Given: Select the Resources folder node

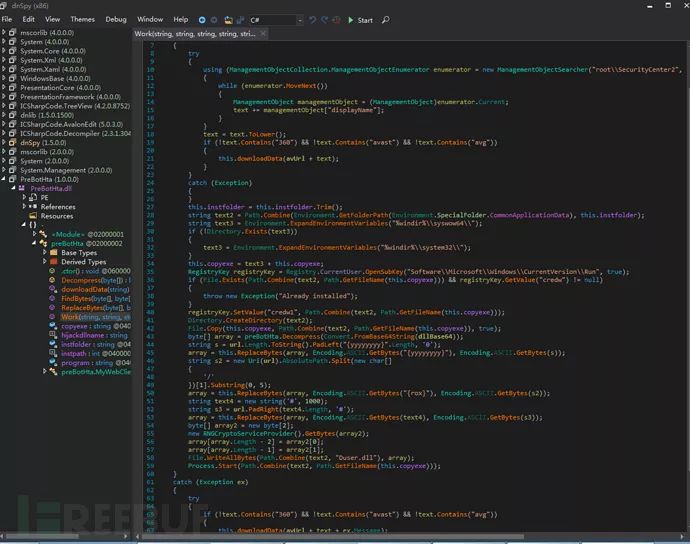Looking at the screenshot, I should point(56,216).
